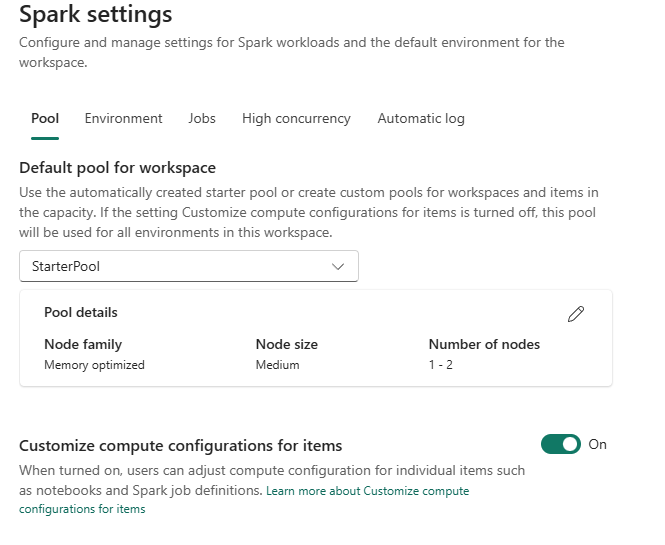This screenshot has height=545, width=665.
Task: Open the StarterPool default pool dropdown
Action: pyautogui.click(x=188, y=267)
